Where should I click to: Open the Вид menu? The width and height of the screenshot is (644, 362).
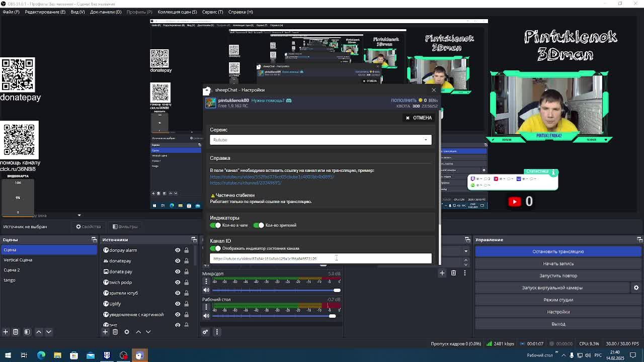pyautogui.click(x=77, y=12)
